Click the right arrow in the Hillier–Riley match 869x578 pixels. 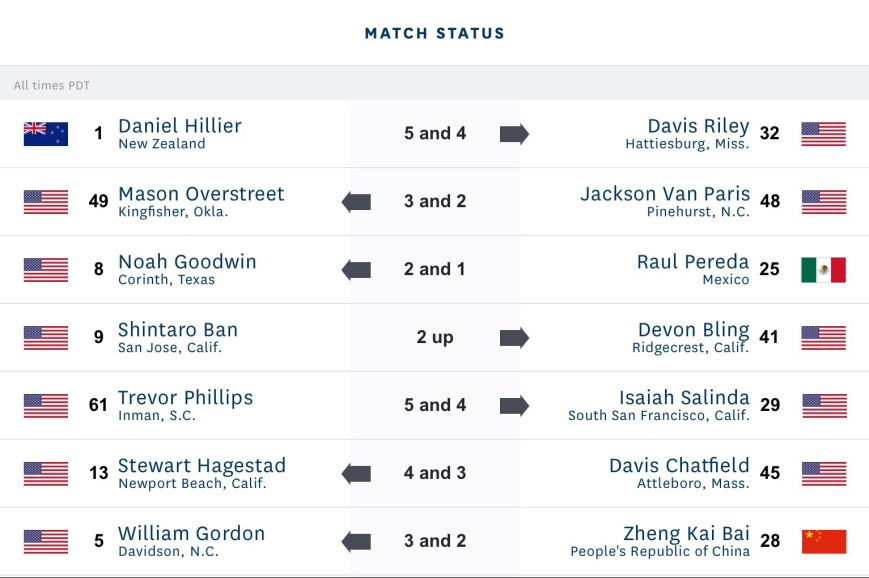[514, 134]
